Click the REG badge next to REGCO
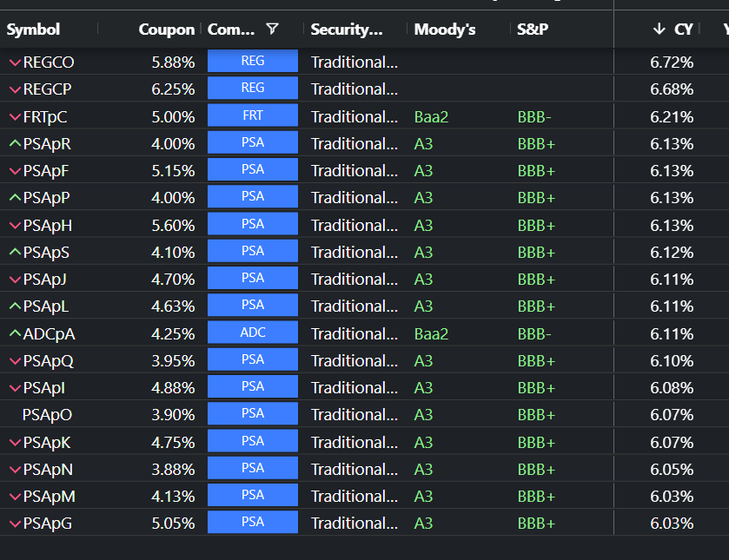The image size is (729, 560). click(x=252, y=61)
